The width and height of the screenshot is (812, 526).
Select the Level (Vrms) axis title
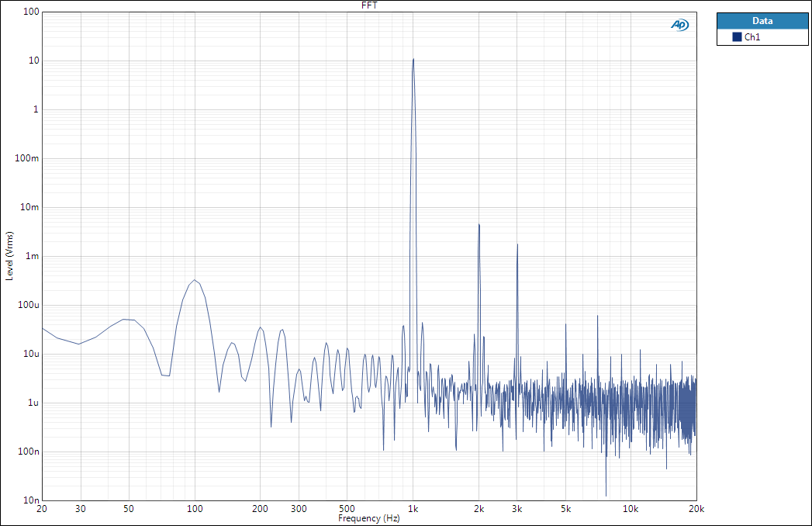click(9, 255)
